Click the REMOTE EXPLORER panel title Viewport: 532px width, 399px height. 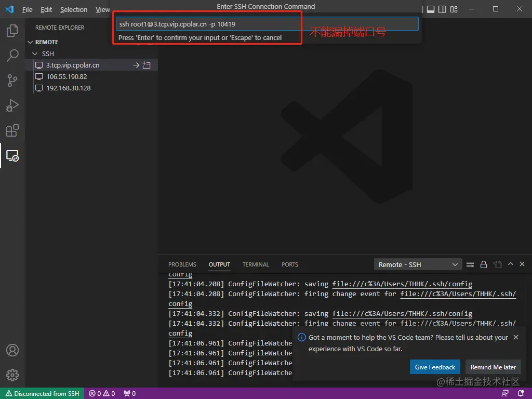coord(60,28)
